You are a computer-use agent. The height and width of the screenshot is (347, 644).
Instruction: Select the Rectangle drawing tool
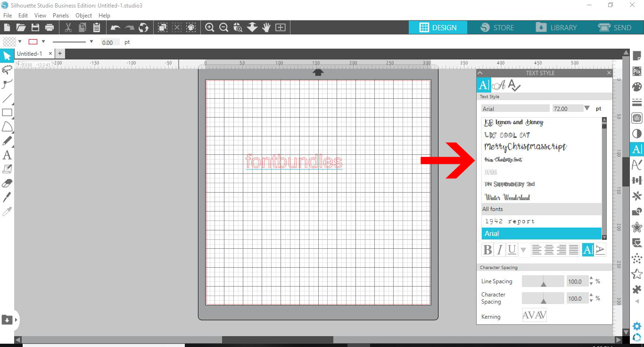[7, 112]
